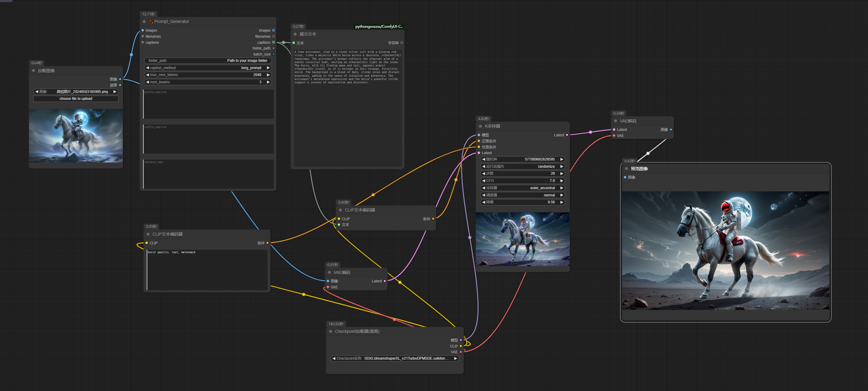The height and width of the screenshot is (391, 868).
Task: Click the 图像 output port on 加载图像
Action: point(120,79)
